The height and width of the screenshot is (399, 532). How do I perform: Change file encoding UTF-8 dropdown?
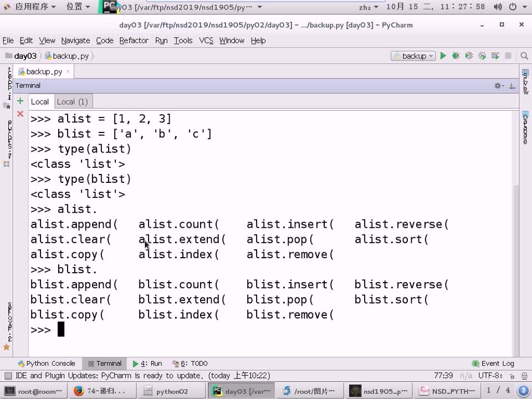[490, 376]
